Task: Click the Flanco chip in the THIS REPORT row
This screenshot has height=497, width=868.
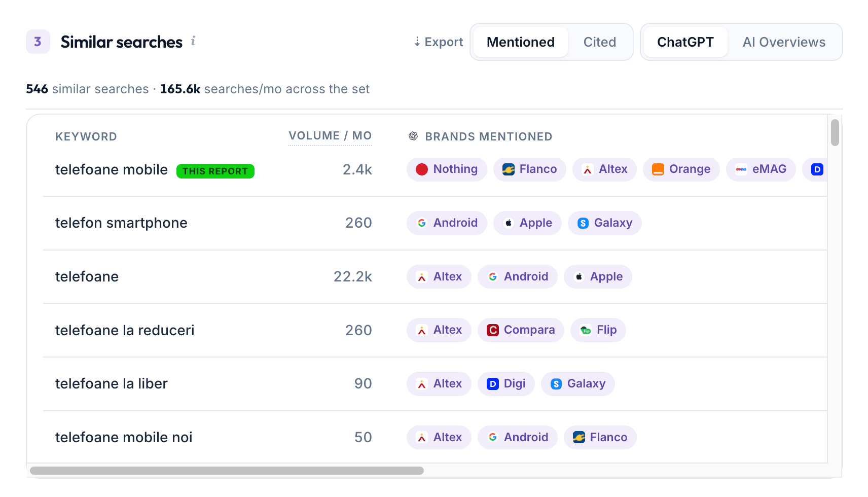Action: point(529,169)
